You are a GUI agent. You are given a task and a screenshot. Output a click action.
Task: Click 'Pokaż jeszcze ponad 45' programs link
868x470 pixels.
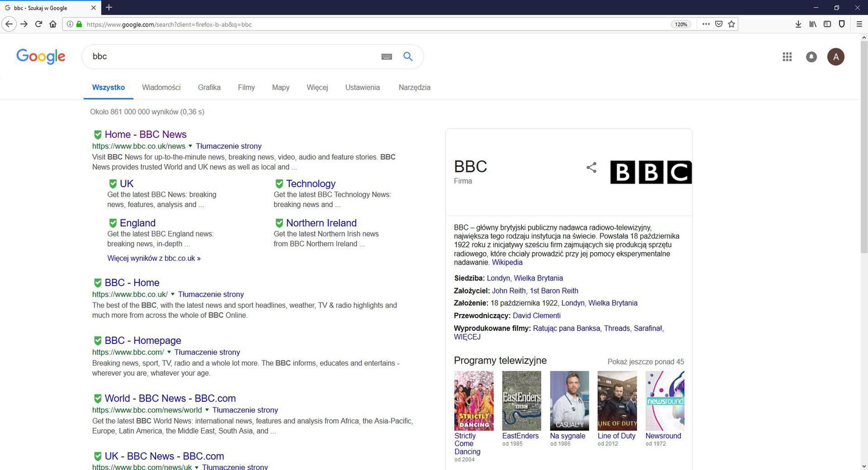coord(645,362)
